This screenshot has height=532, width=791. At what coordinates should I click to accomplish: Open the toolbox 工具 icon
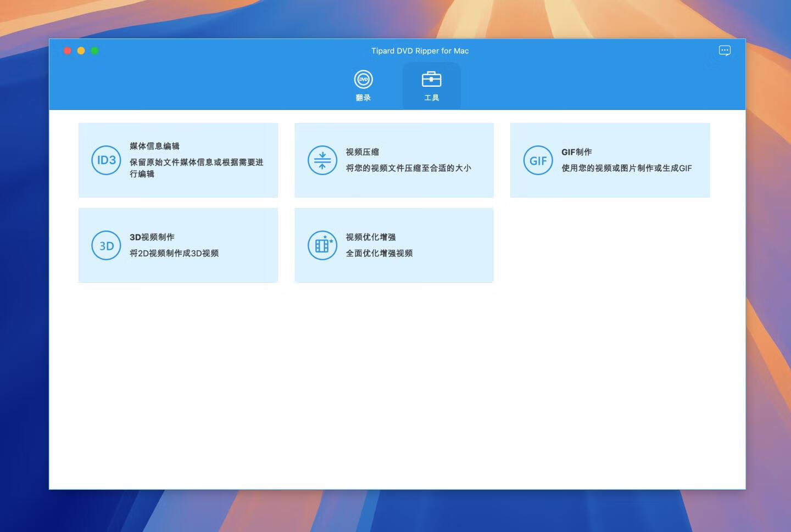431,79
